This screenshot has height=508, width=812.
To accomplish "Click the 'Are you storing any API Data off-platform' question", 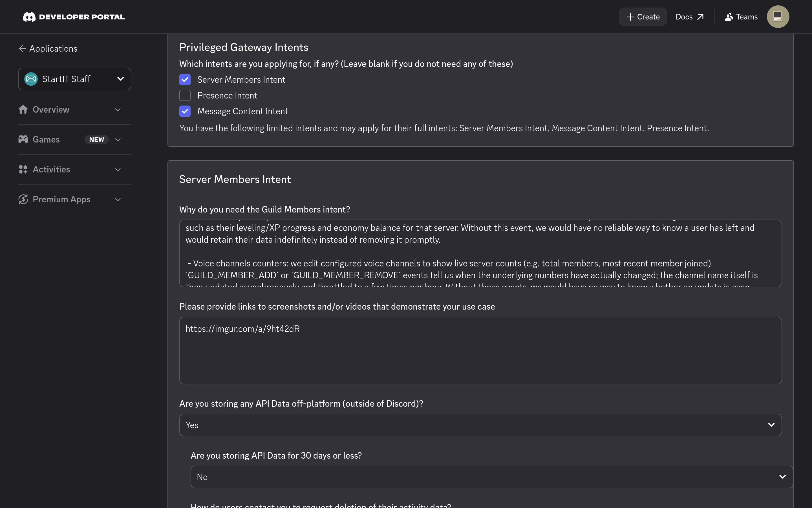I will 301,404.
